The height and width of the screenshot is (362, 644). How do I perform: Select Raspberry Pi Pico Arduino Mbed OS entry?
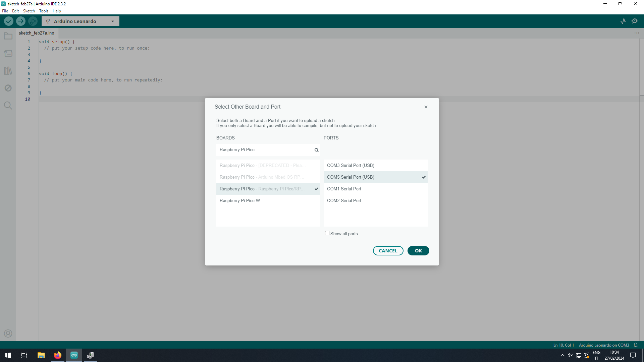tap(268, 177)
